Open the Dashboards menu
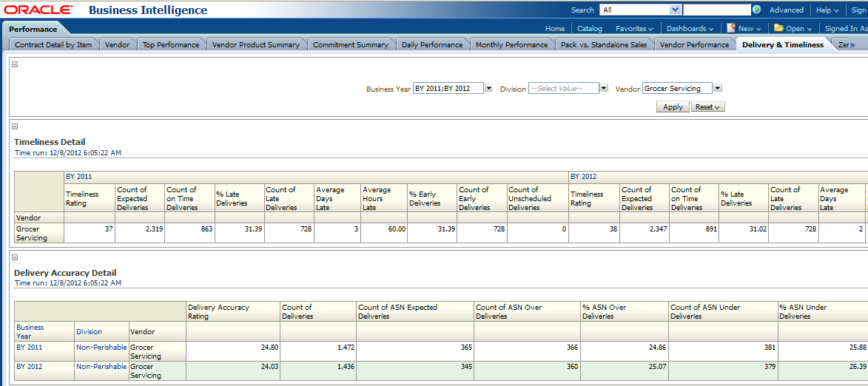The height and width of the screenshot is (386, 868). point(690,29)
